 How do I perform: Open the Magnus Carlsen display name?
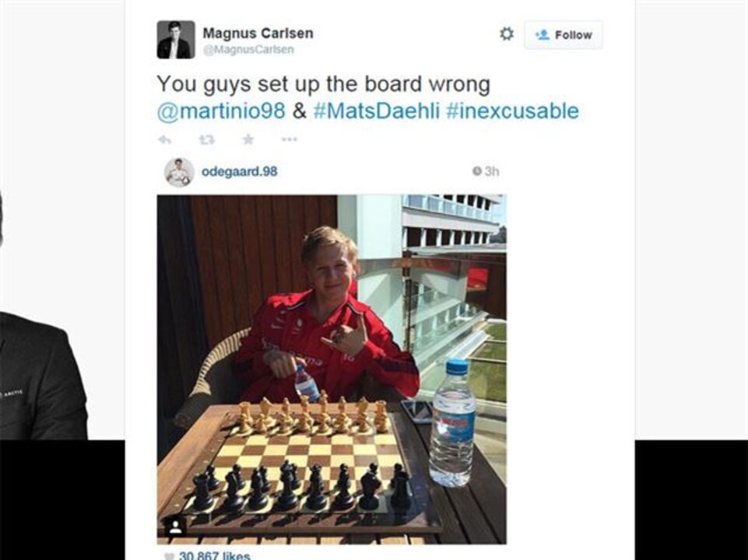pyautogui.click(x=258, y=33)
